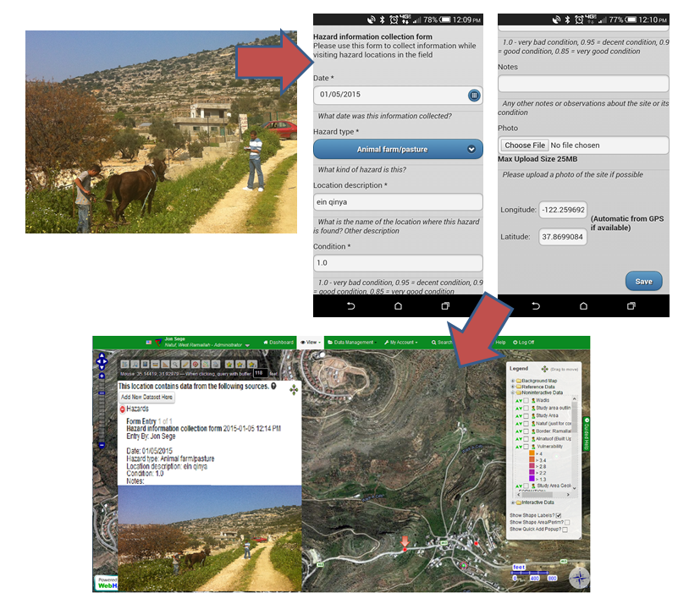Image resolution: width=700 pixels, height=604 pixels.
Task: Expand the Background Map legend folder
Action: click(512, 381)
